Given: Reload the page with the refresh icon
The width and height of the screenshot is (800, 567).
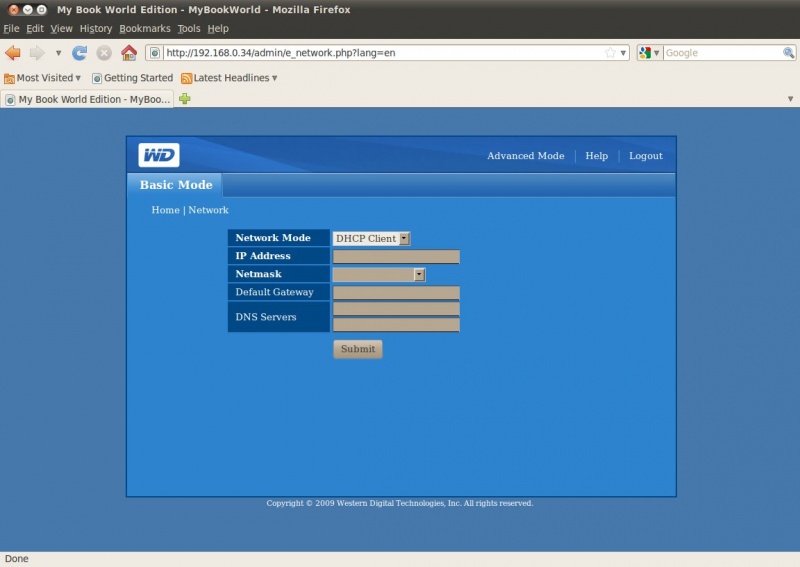Looking at the screenshot, I should tap(79, 53).
